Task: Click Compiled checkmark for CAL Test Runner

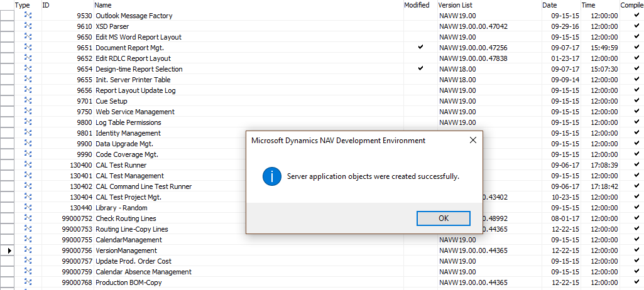Action: 636,164
